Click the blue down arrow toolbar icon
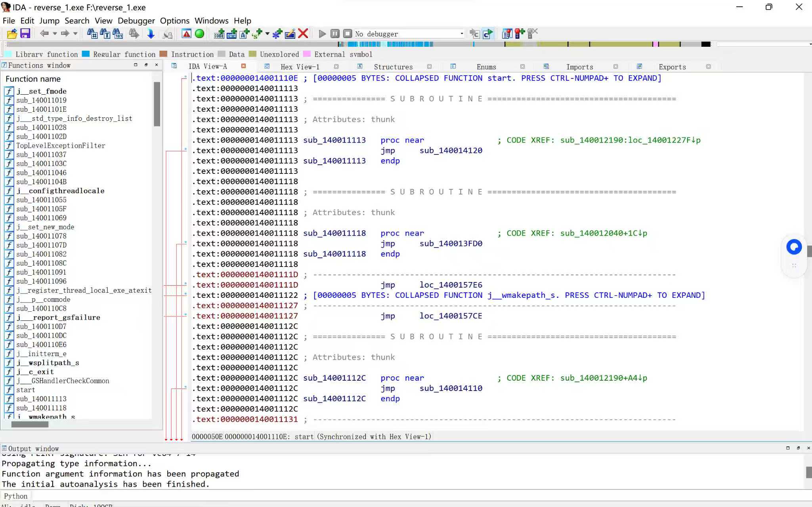This screenshot has width=812, height=507. point(151,34)
